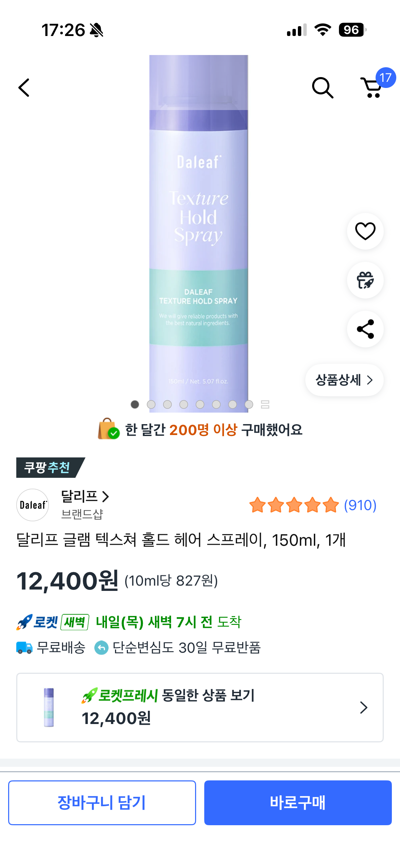View the 910 customer reviews

click(360, 505)
